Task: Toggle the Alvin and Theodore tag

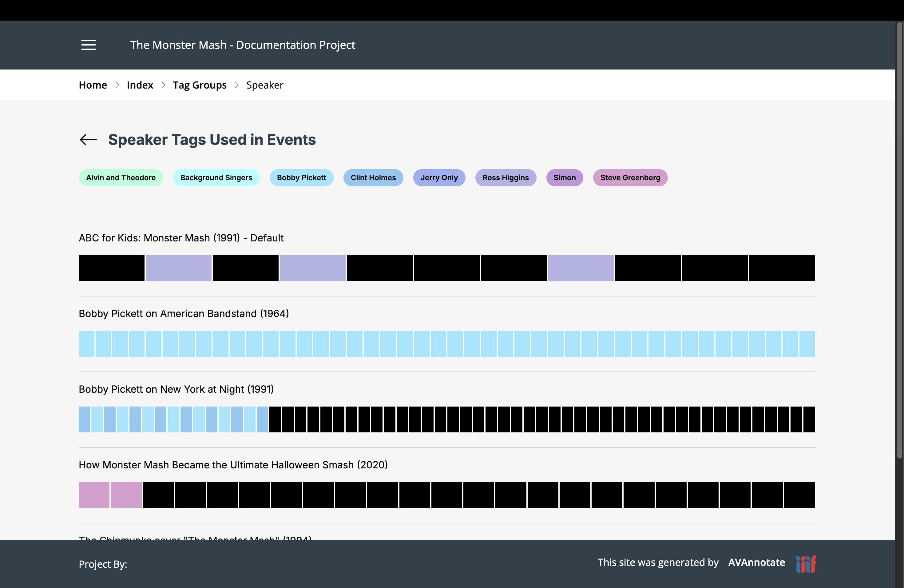Action: [121, 178]
